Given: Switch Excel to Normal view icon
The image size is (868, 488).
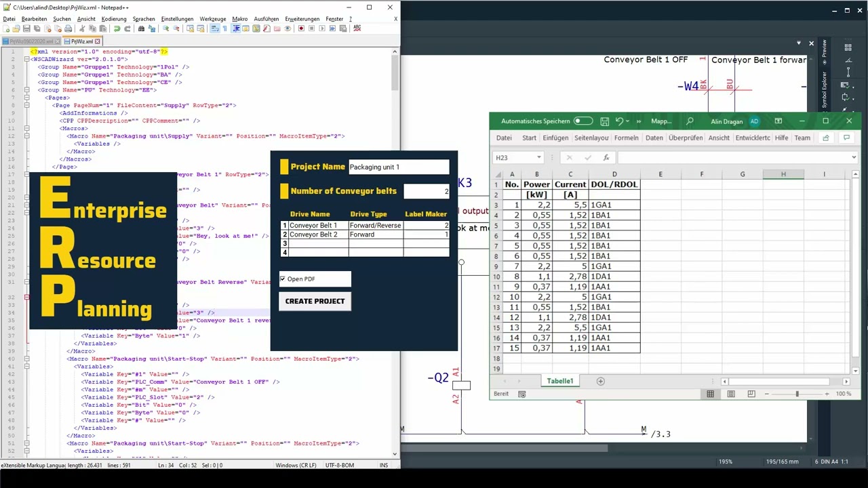Looking at the screenshot, I should tap(710, 394).
